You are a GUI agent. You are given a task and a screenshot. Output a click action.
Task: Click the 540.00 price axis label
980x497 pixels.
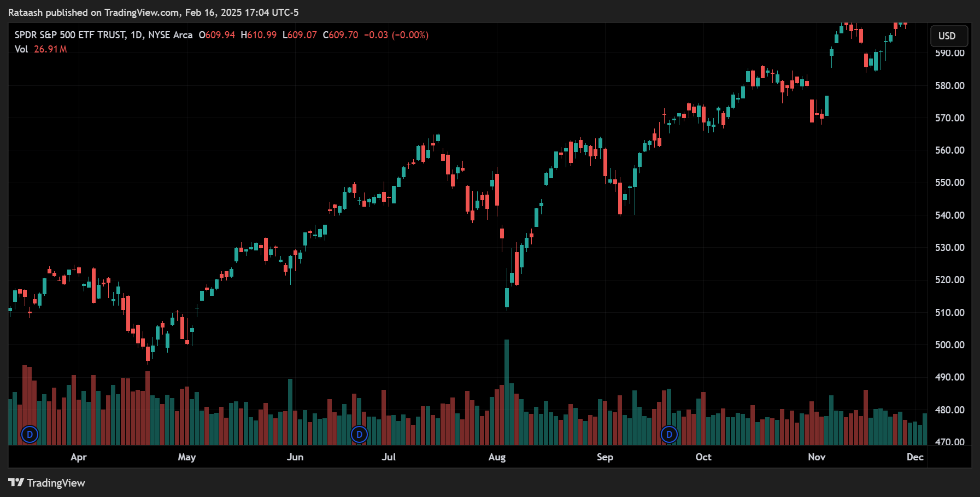point(949,215)
